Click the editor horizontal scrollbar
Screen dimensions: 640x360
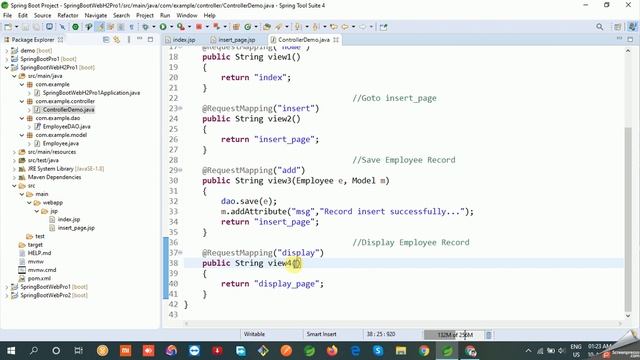(x=402, y=324)
